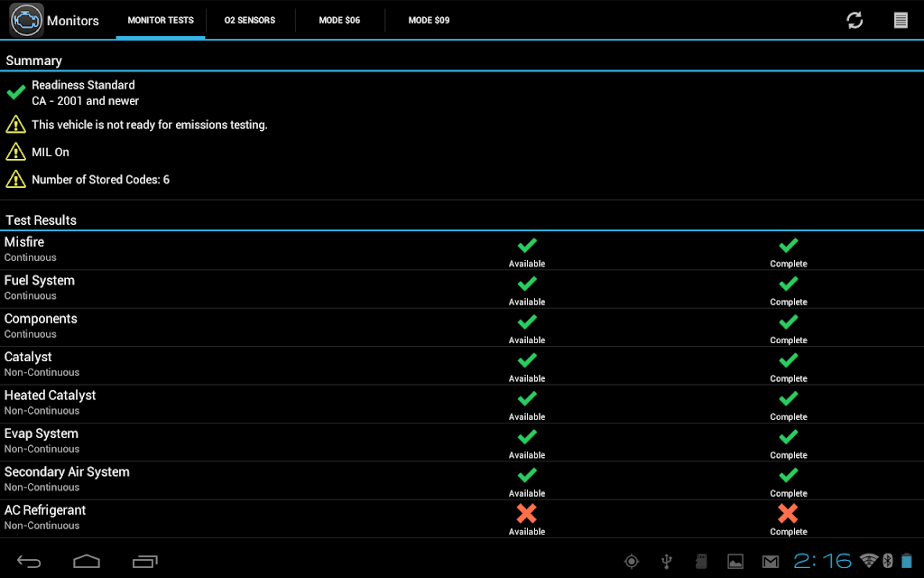Open the Mode $09 tab
The height and width of the screenshot is (578, 924).
429,20
